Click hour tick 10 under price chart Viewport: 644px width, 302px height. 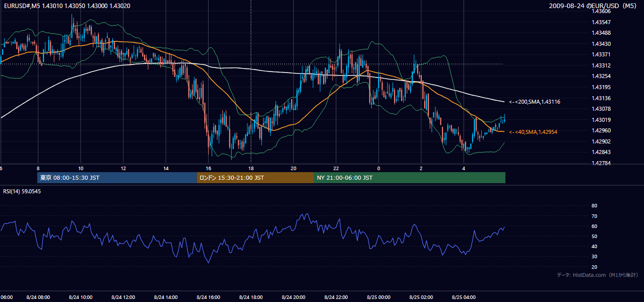click(81, 168)
